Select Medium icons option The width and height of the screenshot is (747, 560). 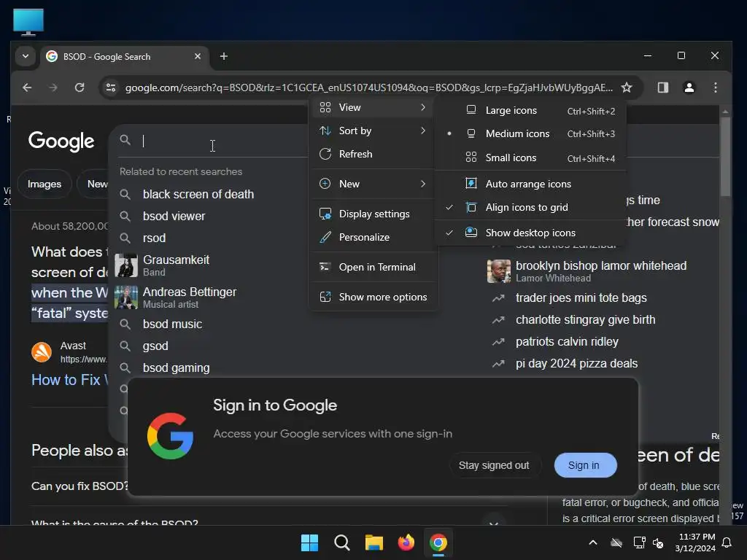[x=531, y=134]
